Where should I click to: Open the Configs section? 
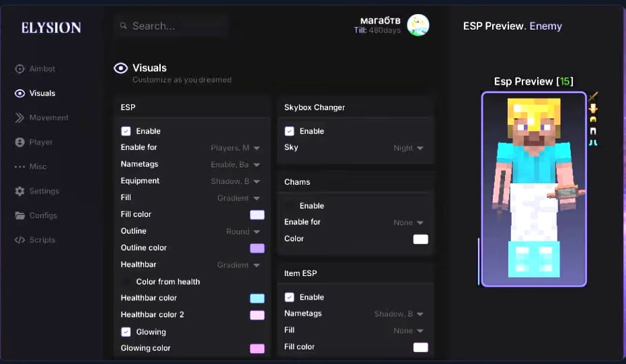coord(36,216)
